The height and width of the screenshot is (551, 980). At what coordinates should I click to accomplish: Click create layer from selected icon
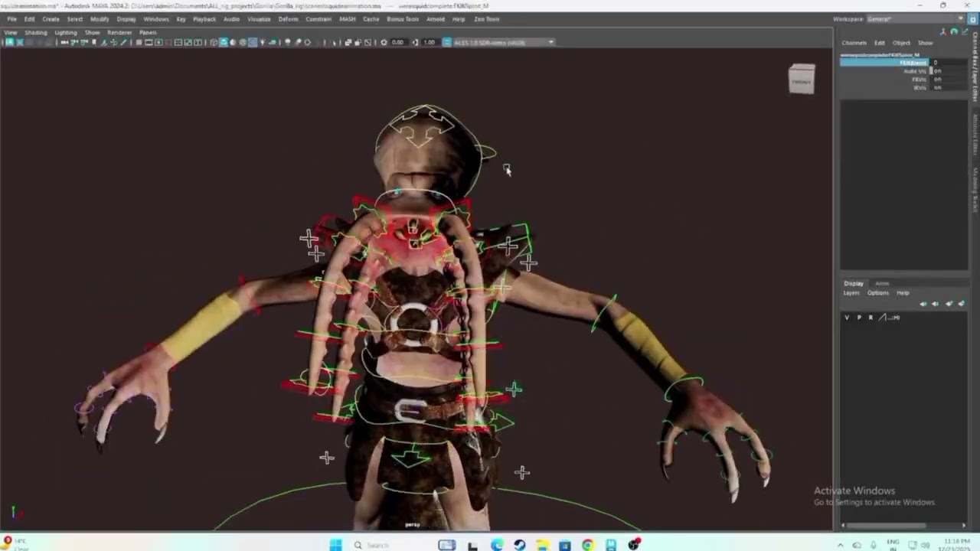962,304
